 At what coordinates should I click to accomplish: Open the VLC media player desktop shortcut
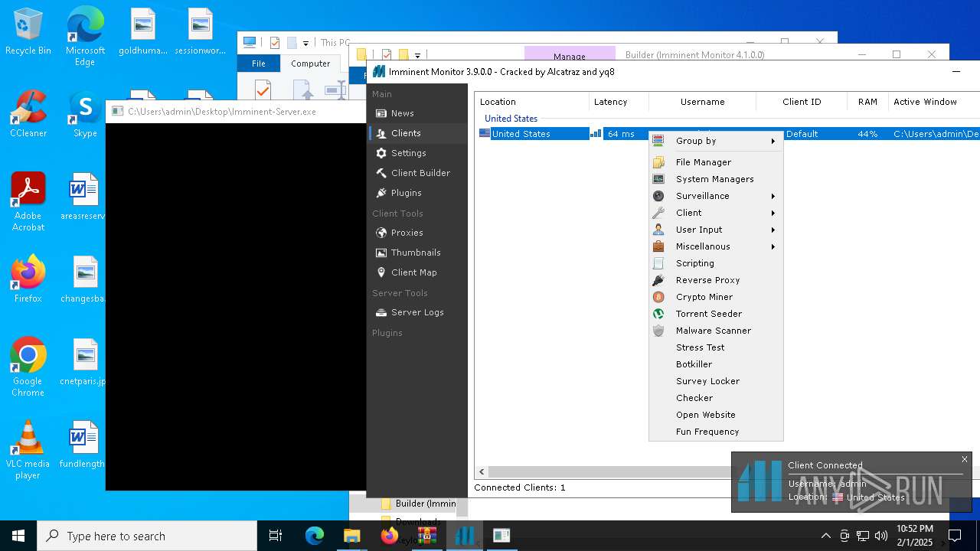(28, 450)
